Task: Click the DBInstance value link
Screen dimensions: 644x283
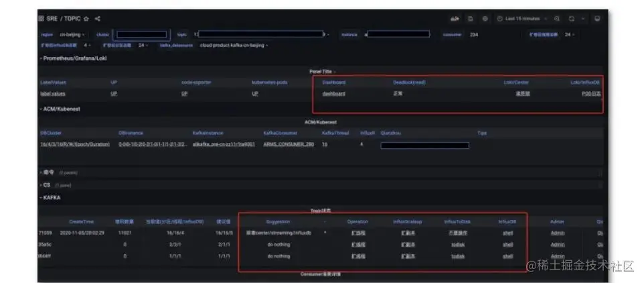Action: point(153,144)
